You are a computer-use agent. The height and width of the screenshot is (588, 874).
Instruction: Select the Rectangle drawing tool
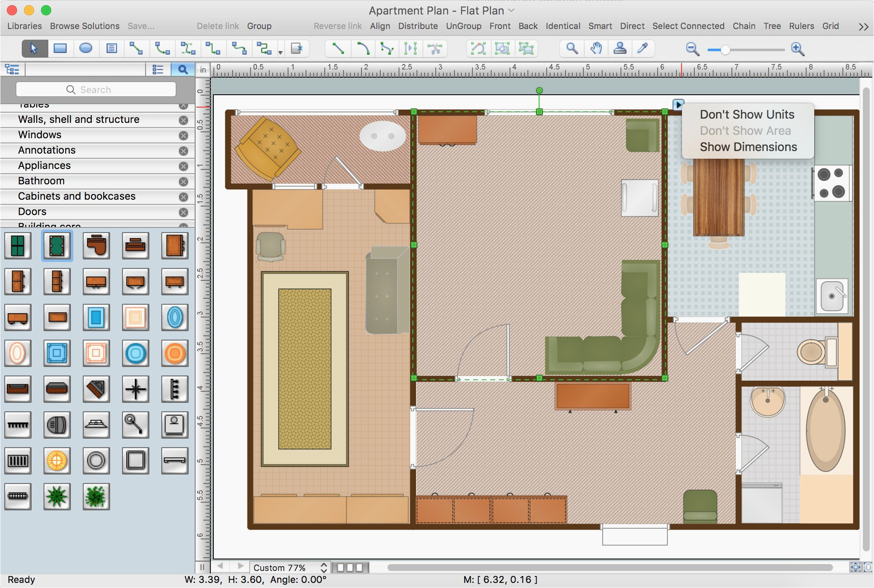[x=60, y=49]
